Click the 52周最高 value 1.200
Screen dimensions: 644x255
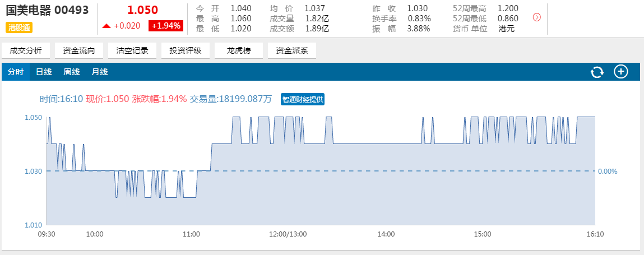(508, 8)
